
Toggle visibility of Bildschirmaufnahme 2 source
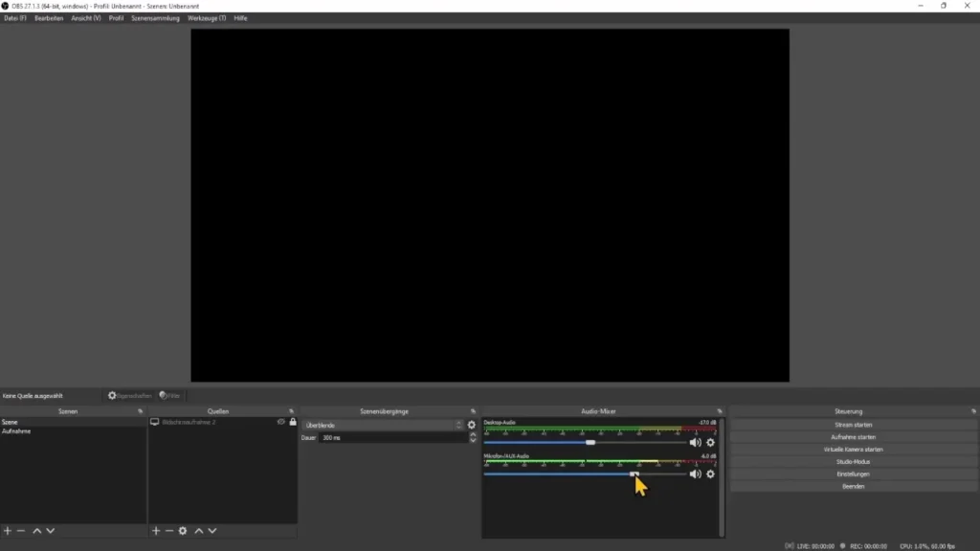tap(280, 422)
